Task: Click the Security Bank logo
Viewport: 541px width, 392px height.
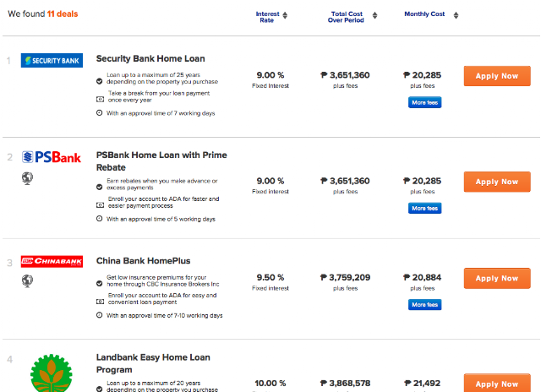Action: click(x=52, y=60)
